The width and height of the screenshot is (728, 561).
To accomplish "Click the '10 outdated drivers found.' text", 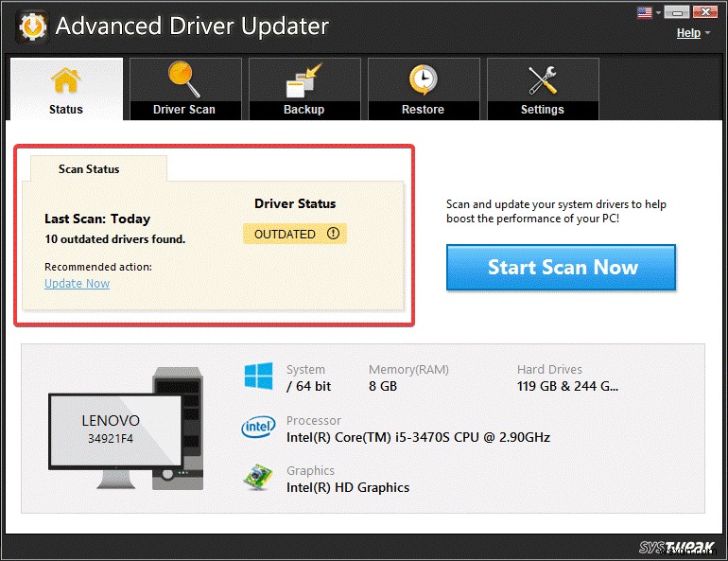I will click(115, 239).
